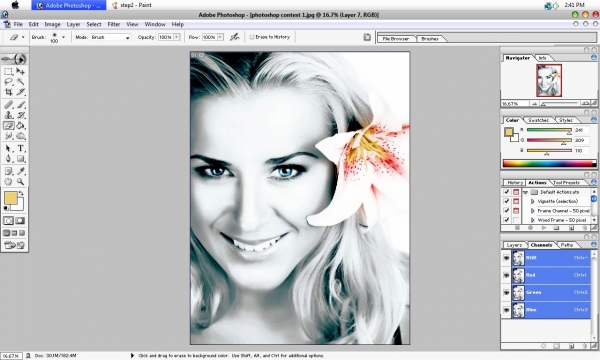Select the Rectangular Marquee tool
The image size is (600, 360).
coord(8,72)
